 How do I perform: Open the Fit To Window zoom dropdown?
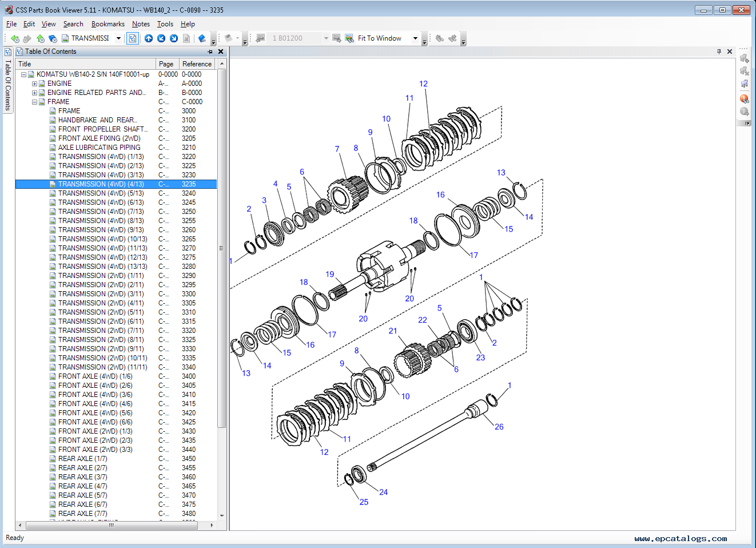coord(415,38)
